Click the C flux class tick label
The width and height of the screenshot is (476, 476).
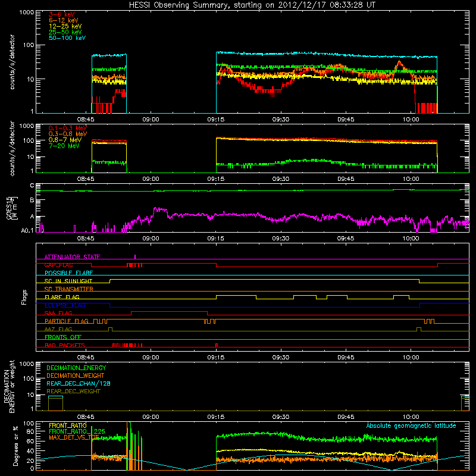click(32, 186)
